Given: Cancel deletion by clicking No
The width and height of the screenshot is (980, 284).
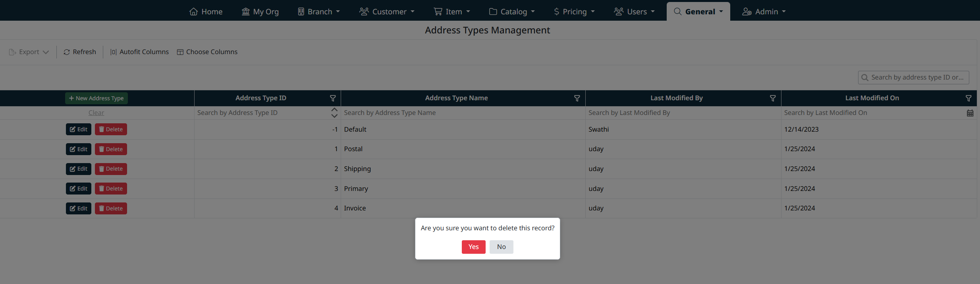Looking at the screenshot, I should [x=501, y=247].
